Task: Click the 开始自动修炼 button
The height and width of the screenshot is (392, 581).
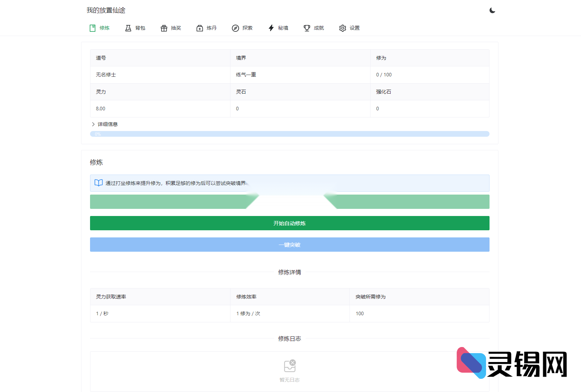Action: 289,223
